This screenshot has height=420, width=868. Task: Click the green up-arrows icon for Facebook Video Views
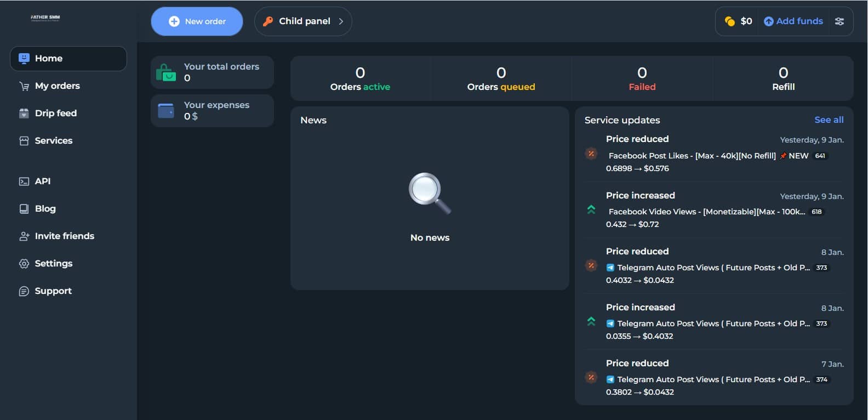pos(591,209)
